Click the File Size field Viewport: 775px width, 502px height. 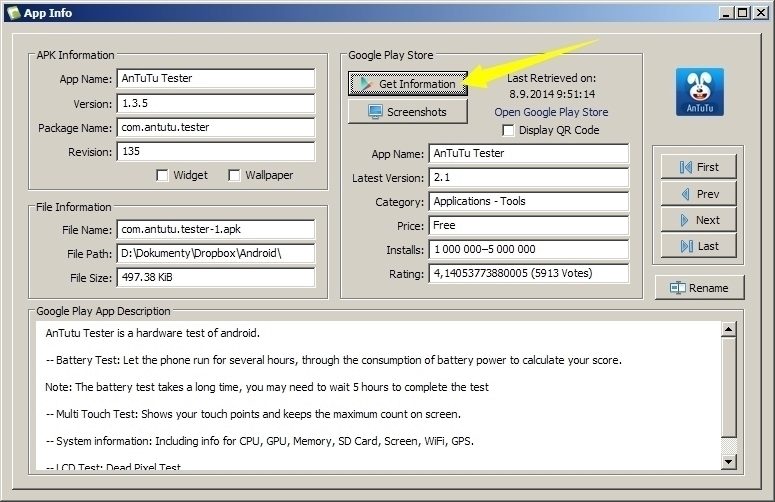[216, 278]
